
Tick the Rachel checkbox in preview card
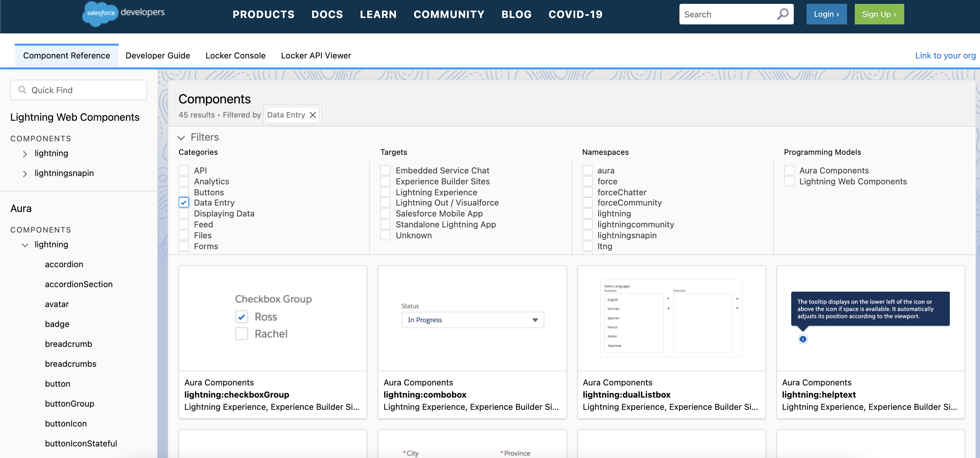241,334
